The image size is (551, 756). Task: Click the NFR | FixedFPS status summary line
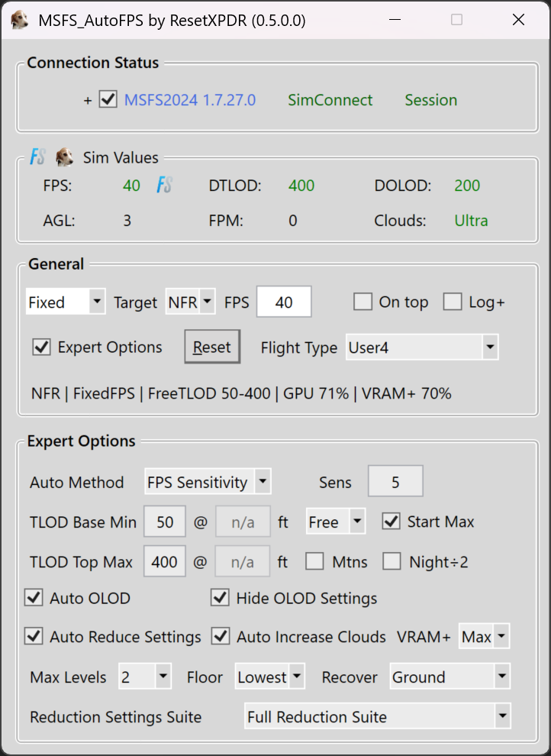241,393
